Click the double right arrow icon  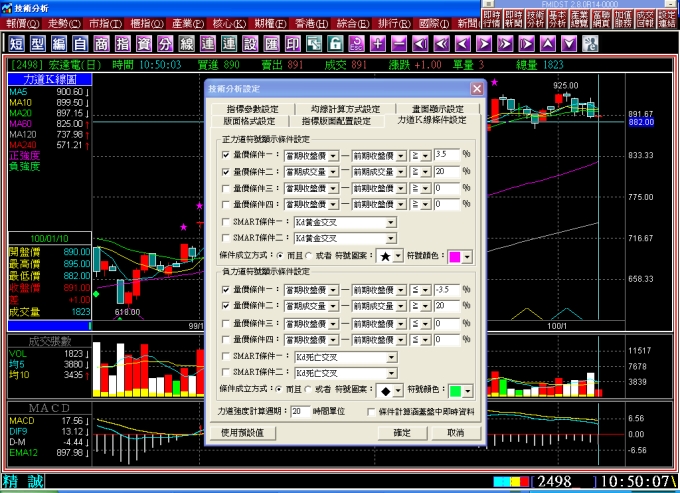click(505, 43)
